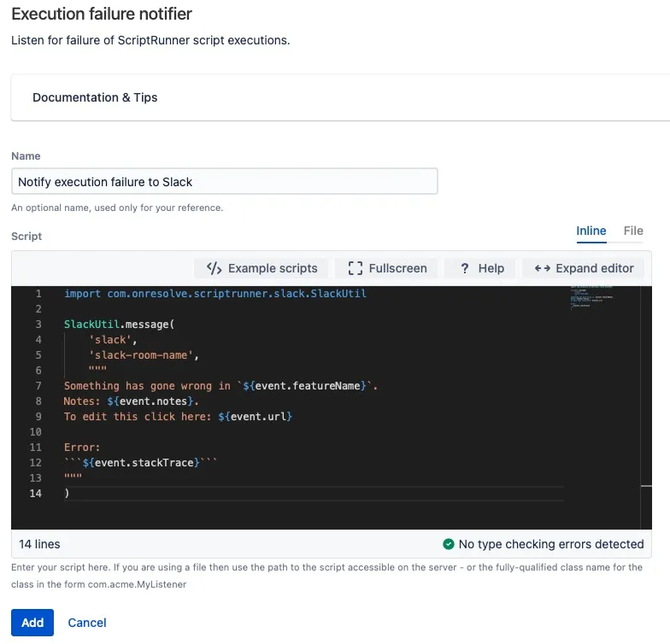Click the Notes: ${event.notes} line

[132, 401]
